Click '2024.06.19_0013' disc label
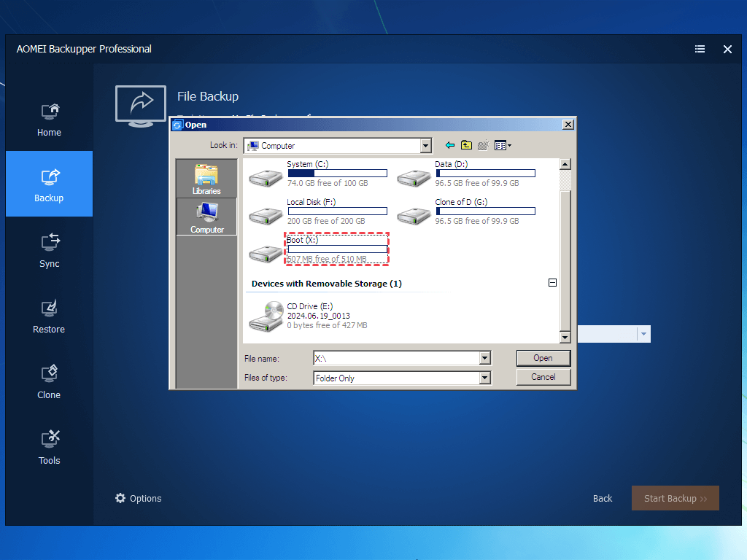Screen dimensions: 747x560 pyautogui.click(x=318, y=316)
